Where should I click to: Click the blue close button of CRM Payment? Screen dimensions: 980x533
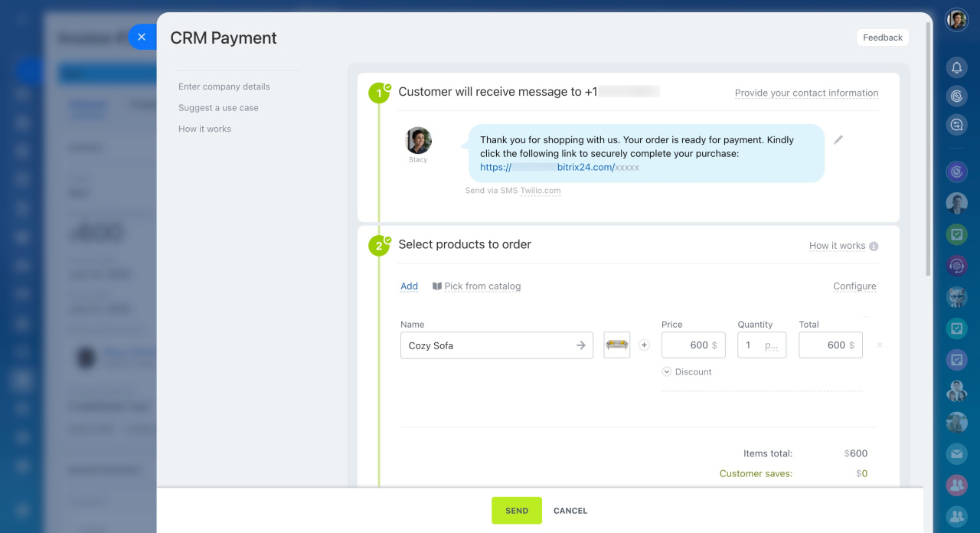pos(142,37)
